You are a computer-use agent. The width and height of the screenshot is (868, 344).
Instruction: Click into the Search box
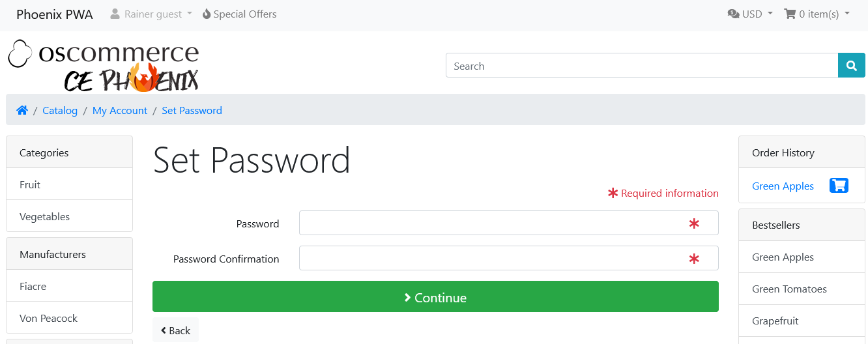click(642, 66)
